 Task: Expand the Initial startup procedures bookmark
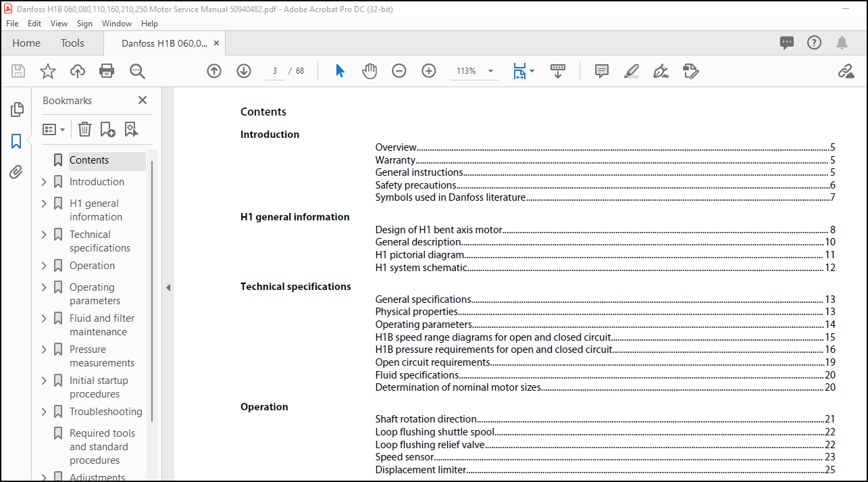click(x=44, y=381)
